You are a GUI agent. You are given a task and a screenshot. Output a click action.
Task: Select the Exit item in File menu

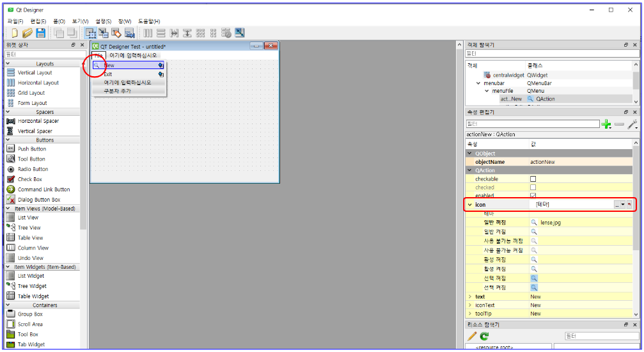[x=129, y=74]
